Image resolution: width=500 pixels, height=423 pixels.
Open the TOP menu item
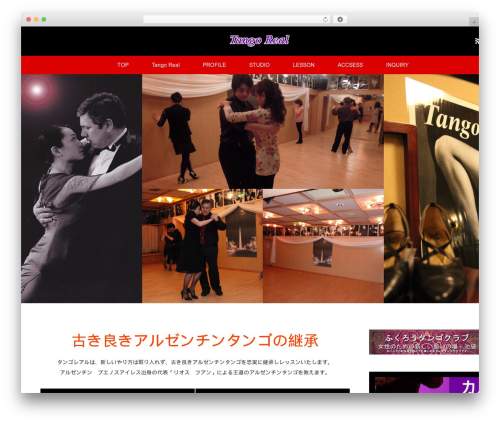point(123,65)
